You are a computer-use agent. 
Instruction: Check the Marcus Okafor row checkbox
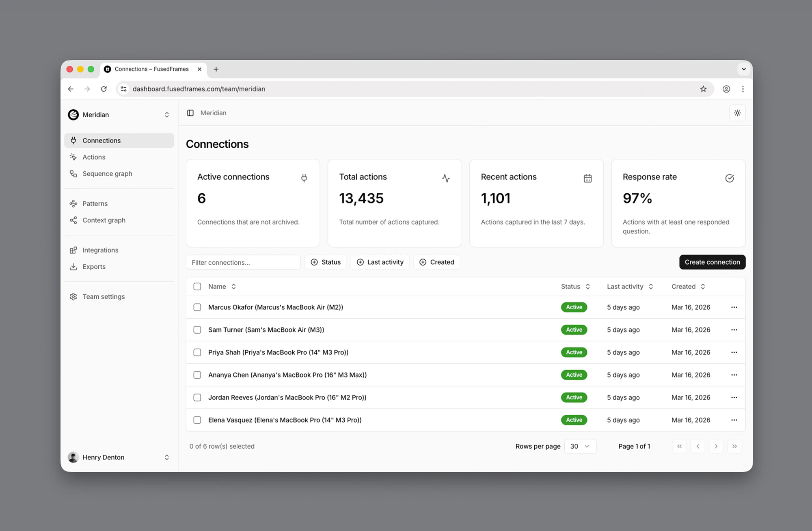click(x=197, y=307)
